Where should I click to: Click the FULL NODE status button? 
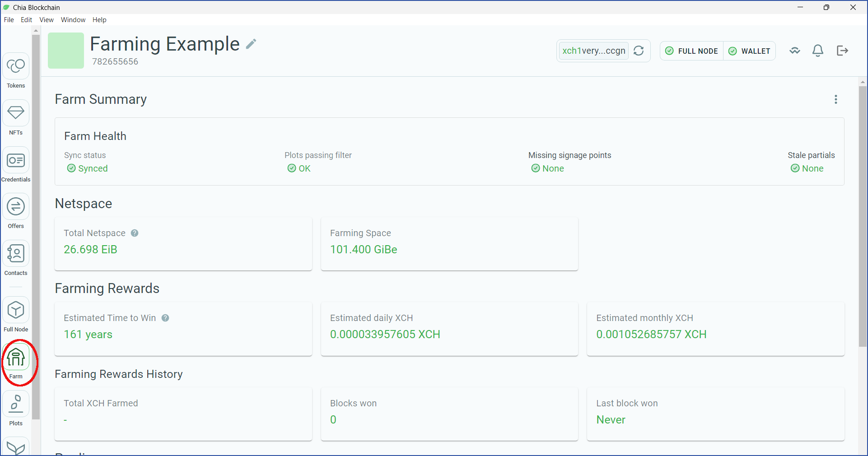(x=692, y=51)
